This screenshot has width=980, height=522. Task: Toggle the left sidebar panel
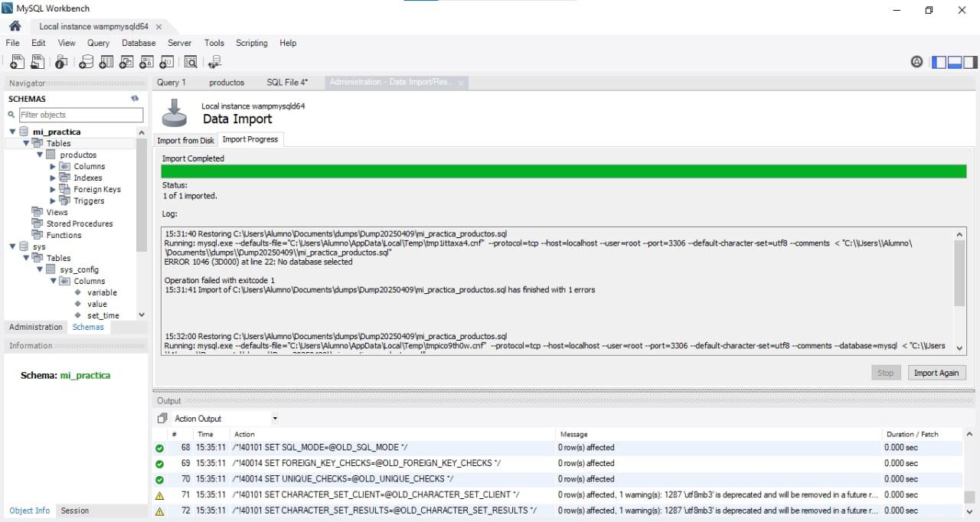click(939, 62)
